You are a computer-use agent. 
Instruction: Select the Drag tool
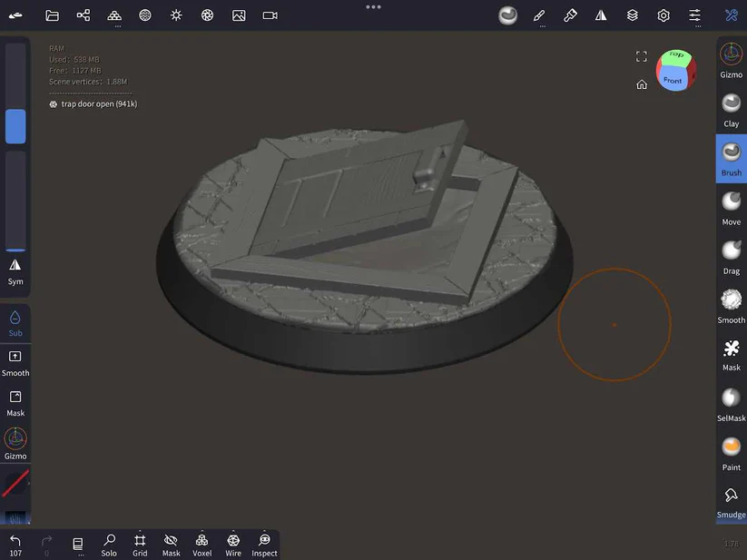[x=732, y=258]
